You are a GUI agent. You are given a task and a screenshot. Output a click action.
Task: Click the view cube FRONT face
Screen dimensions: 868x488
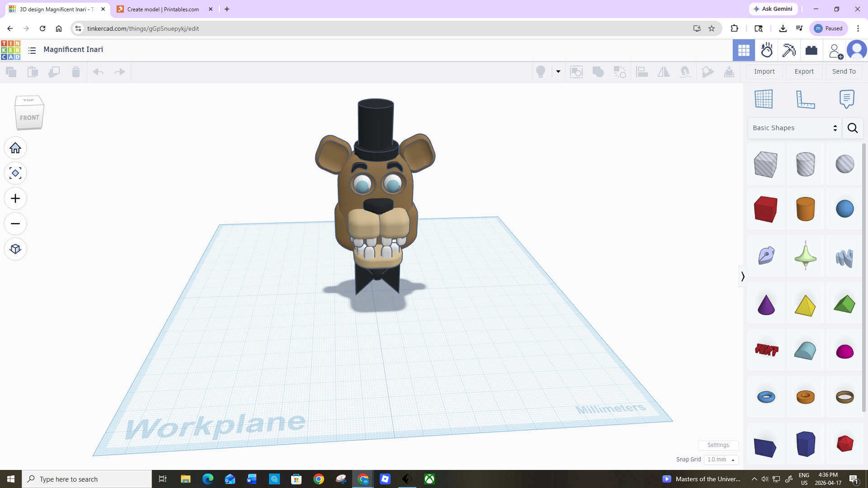pos(29,117)
